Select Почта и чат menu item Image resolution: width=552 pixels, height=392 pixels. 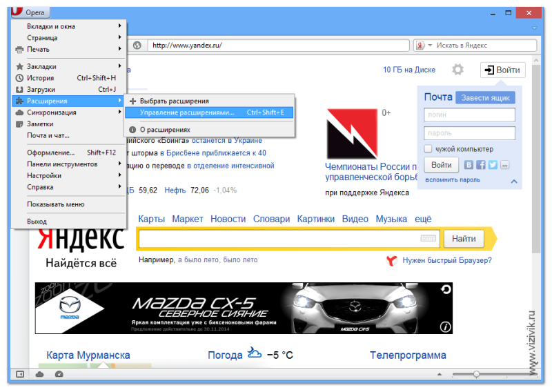68,135
